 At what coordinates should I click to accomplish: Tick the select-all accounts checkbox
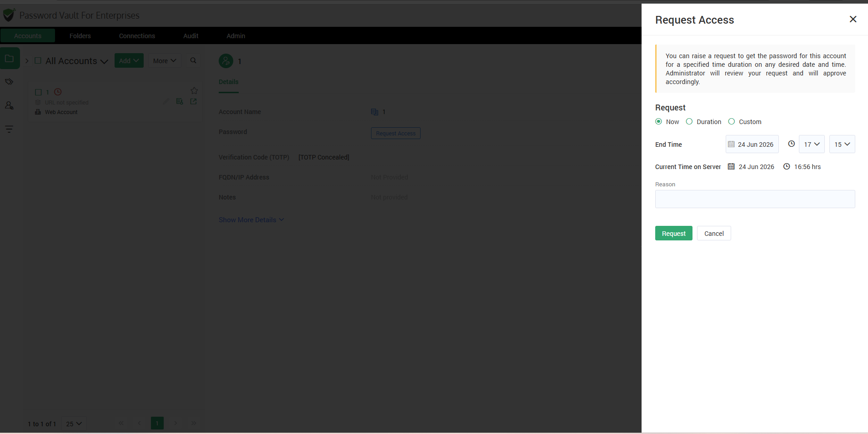[38, 60]
